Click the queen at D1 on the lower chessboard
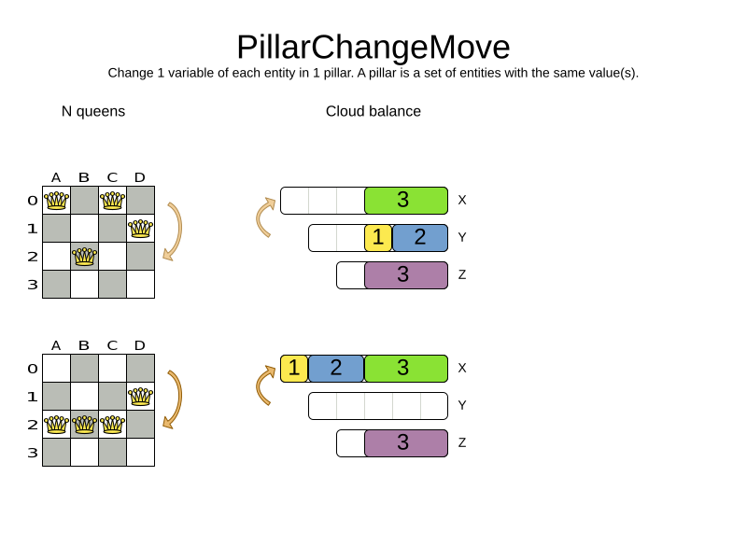Screen dimensions: 747x560 click(x=140, y=397)
